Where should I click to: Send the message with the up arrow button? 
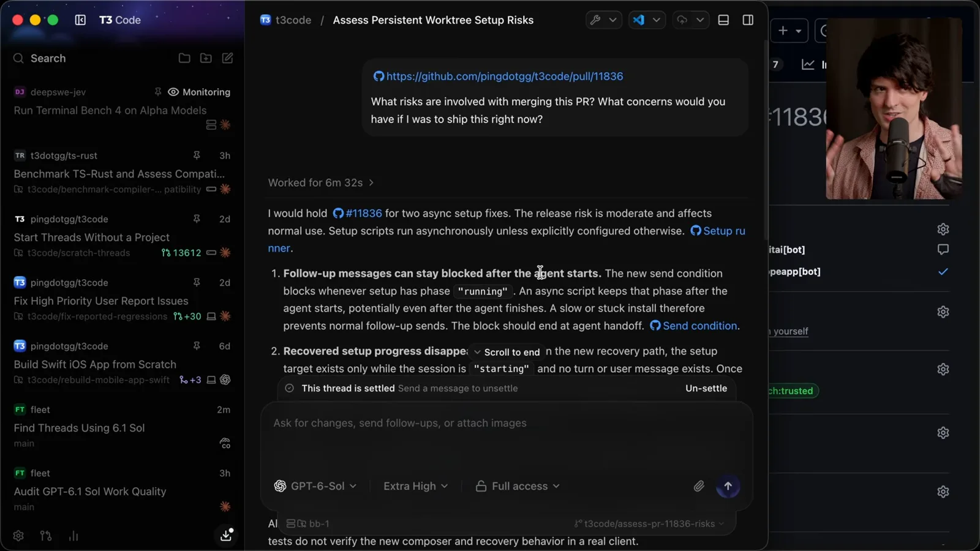728,486
